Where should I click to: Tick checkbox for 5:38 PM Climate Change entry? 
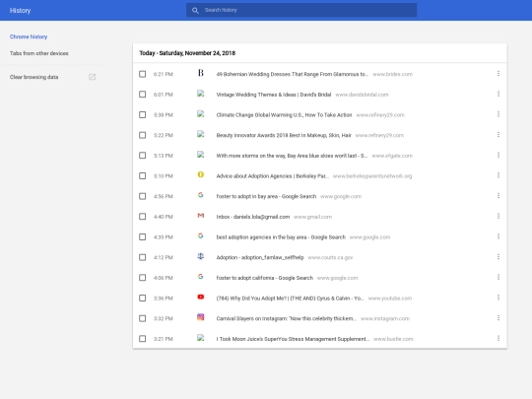pyautogui.click(x=143, y=114)
